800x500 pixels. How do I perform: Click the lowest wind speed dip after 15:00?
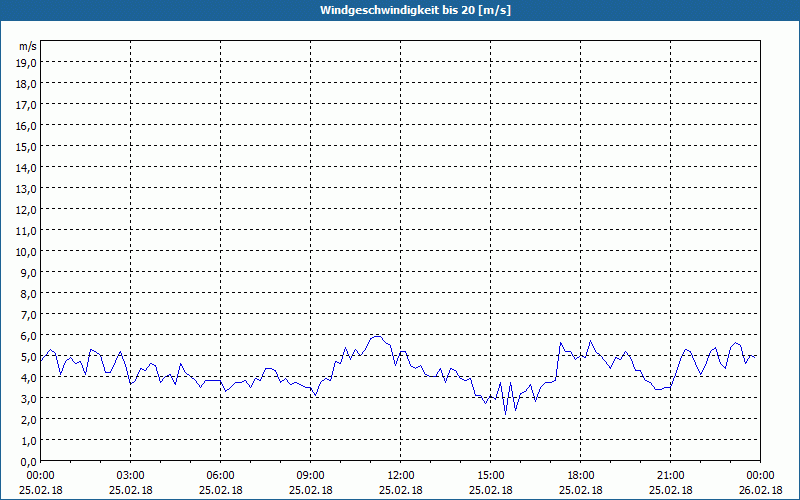(506, 414)
